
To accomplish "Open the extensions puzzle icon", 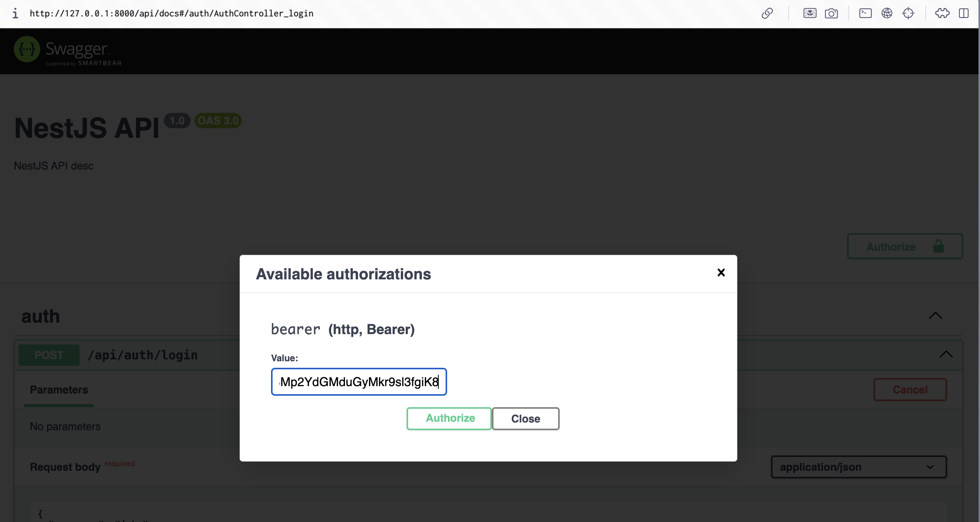I will tap(942, 13).
